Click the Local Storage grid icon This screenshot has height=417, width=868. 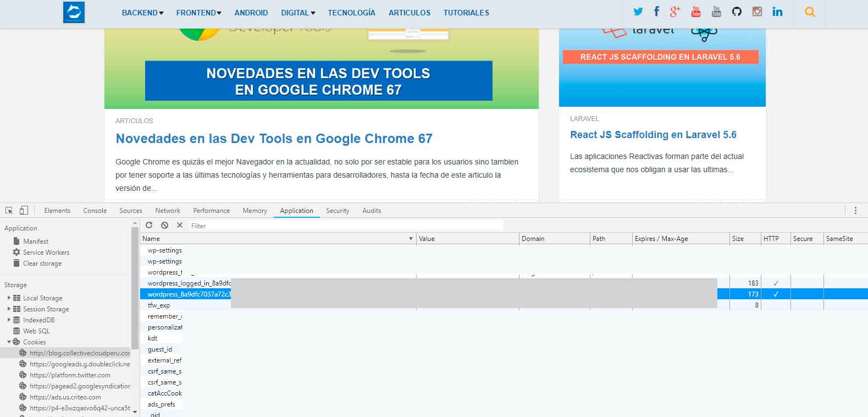17,298
